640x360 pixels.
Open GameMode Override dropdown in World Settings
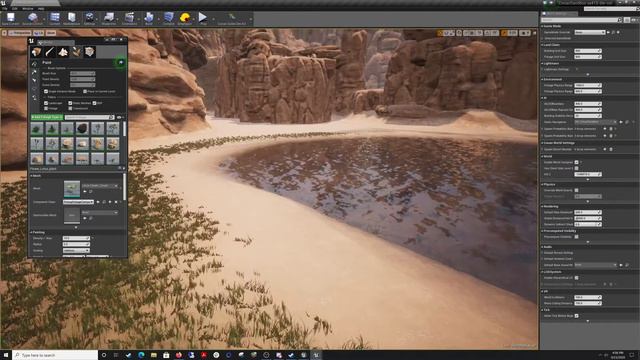[590, 32]
